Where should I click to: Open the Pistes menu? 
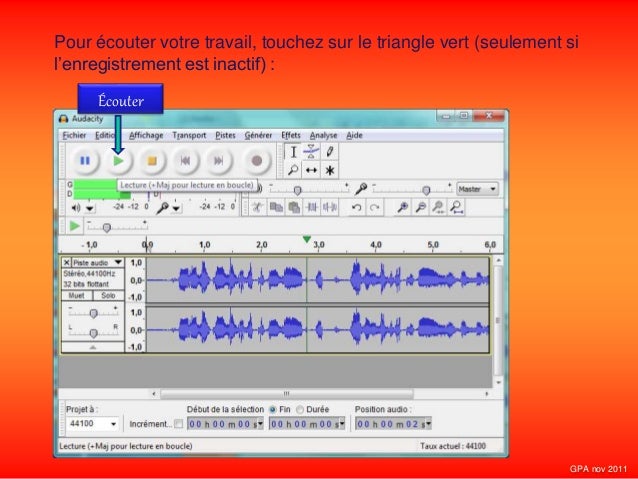click(x=225, y=135)
